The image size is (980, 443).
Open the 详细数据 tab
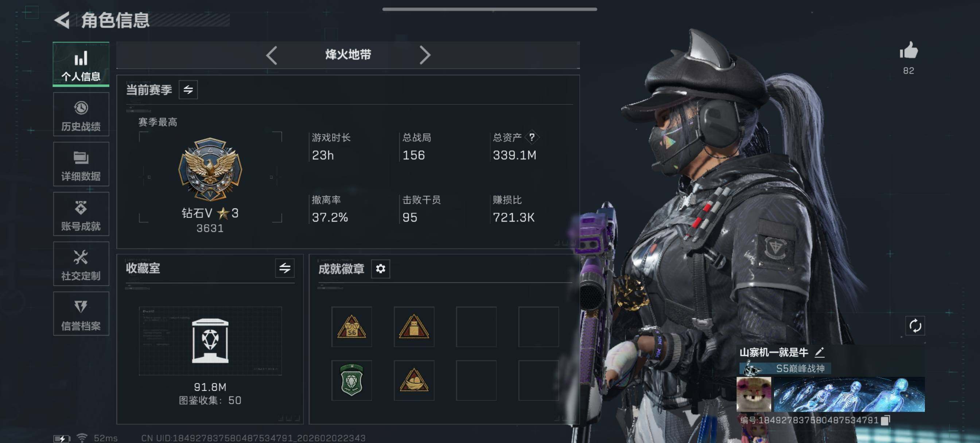(x=81, y=164)
